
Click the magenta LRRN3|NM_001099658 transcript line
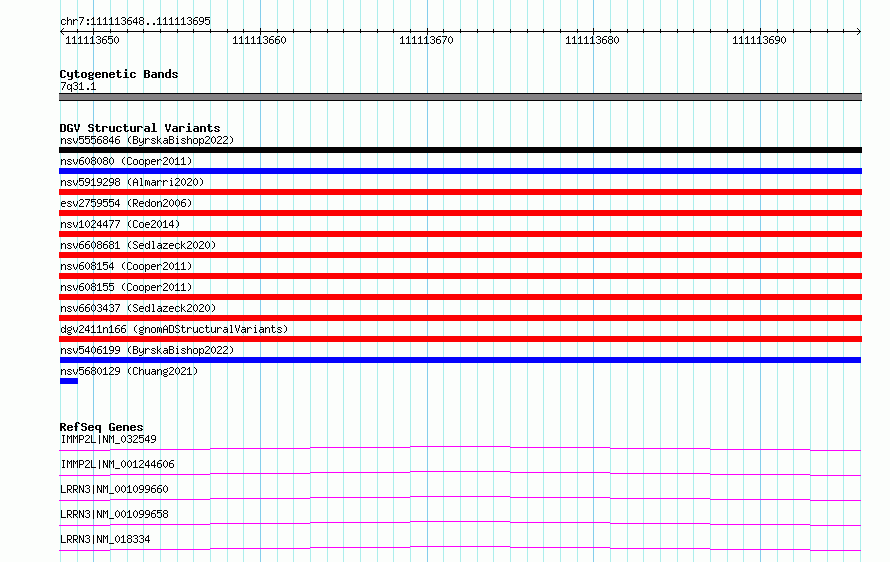tap(460, 523)
